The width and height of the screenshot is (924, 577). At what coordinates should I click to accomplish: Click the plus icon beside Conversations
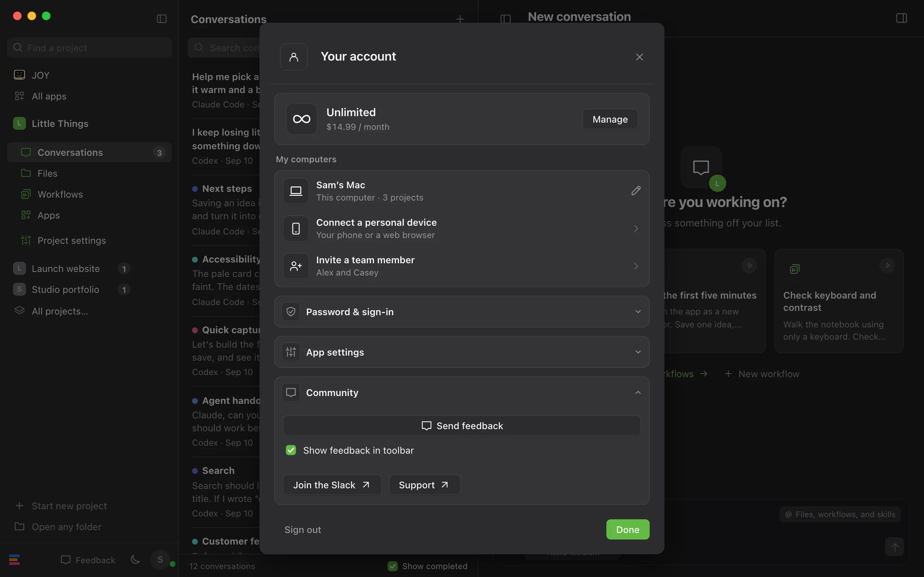click(460, 19)
